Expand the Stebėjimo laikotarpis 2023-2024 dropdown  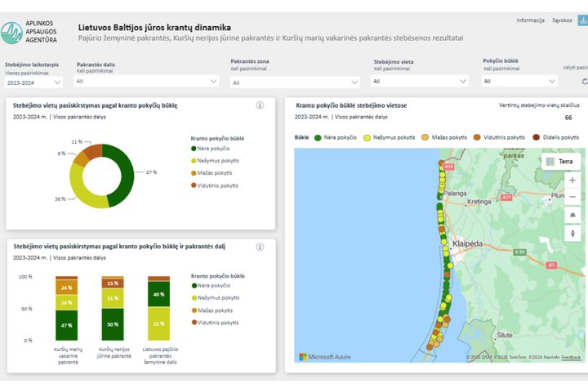(x=33, y=82)
